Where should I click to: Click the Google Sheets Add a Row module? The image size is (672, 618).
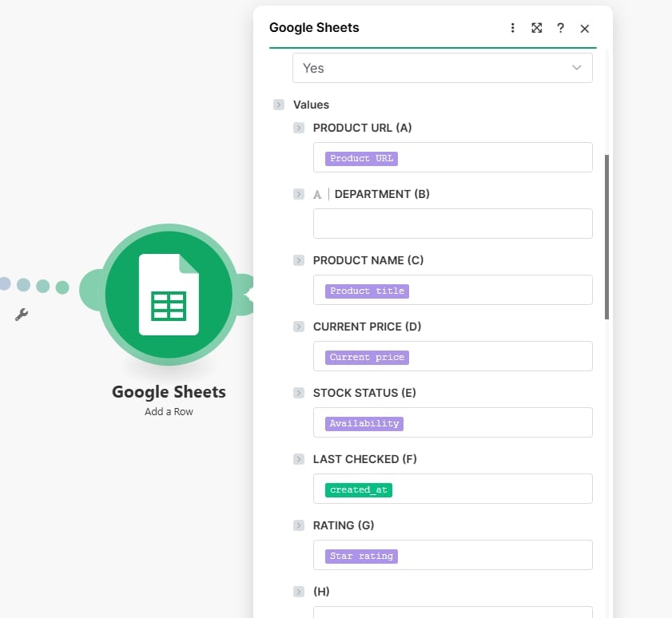coord(169,294)
